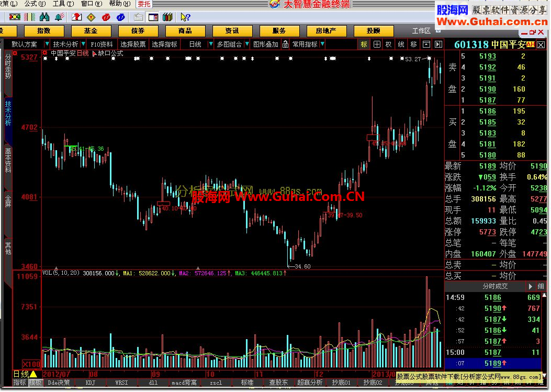This screenshot has width=551, height=392.
Task: Click the play arrow next to 分时成交
Action: point(530,286)
